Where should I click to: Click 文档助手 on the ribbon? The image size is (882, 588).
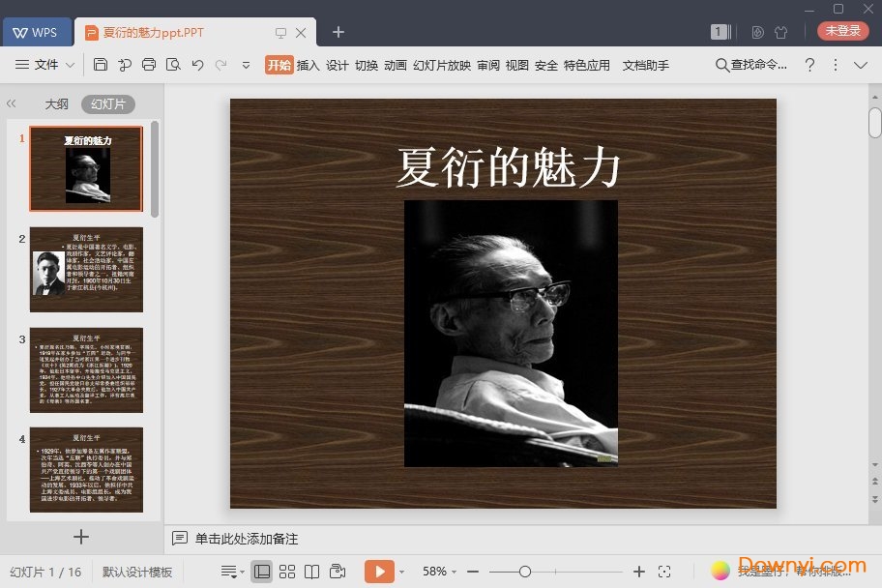click(x=645, y=65)
